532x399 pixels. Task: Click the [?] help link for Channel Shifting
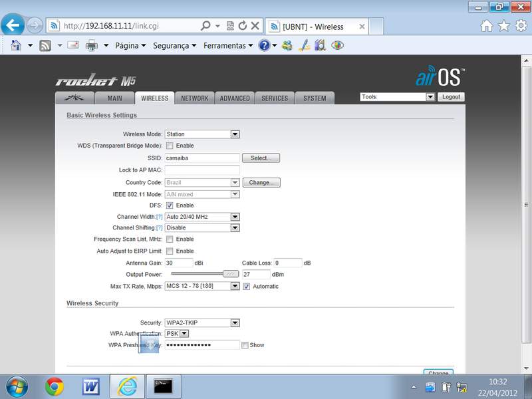159,228
